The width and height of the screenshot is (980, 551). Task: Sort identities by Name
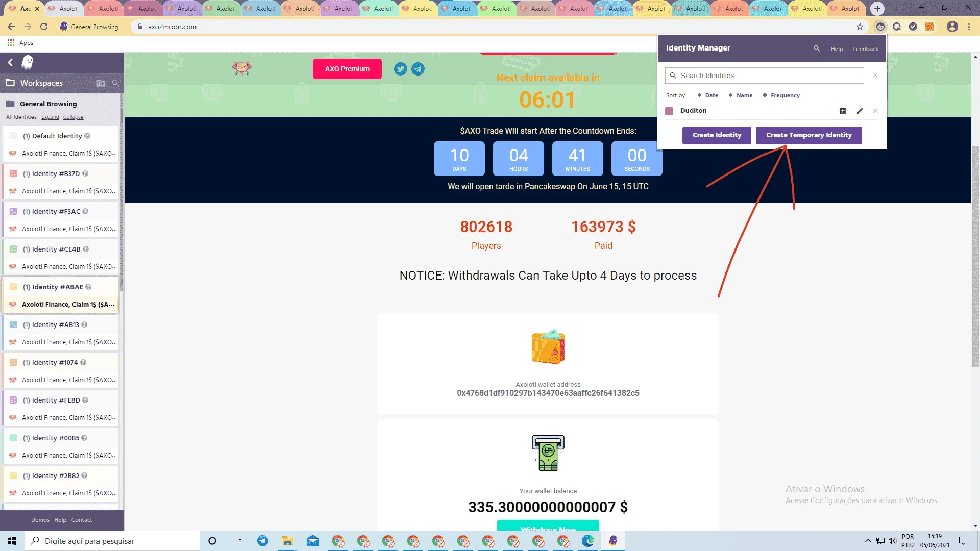pos(741,95)
